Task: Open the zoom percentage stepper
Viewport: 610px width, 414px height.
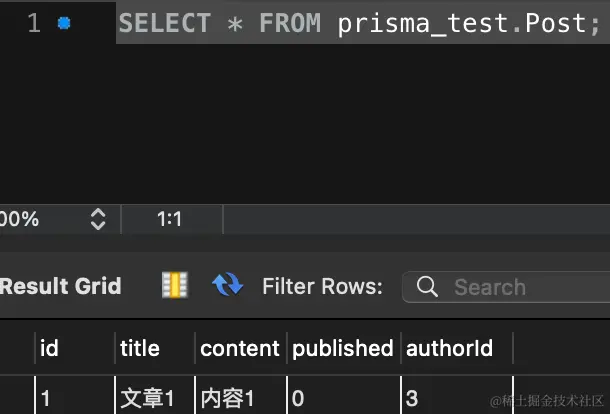Action: pos(98,219)
